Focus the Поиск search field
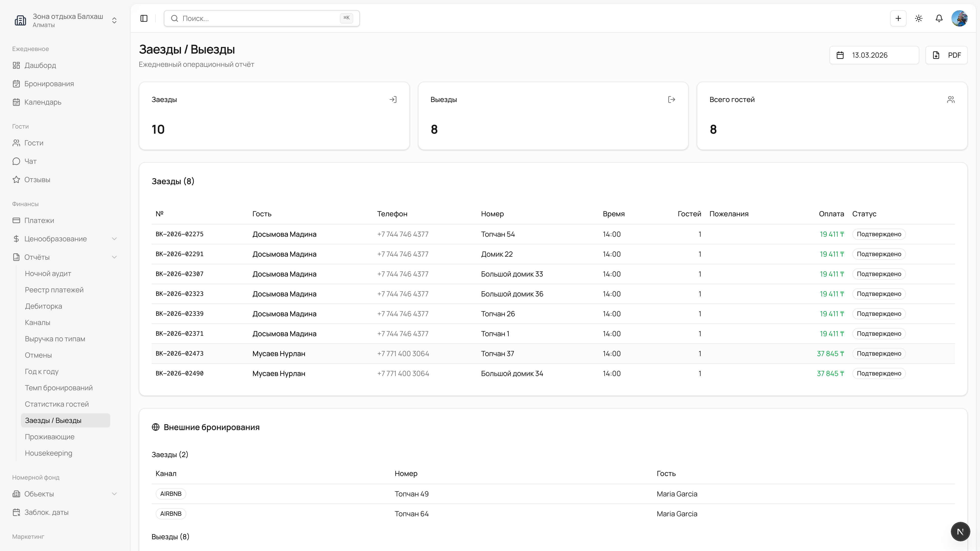Image resolution: width=980 pixels, height=551 pixels. pos(262,18)
